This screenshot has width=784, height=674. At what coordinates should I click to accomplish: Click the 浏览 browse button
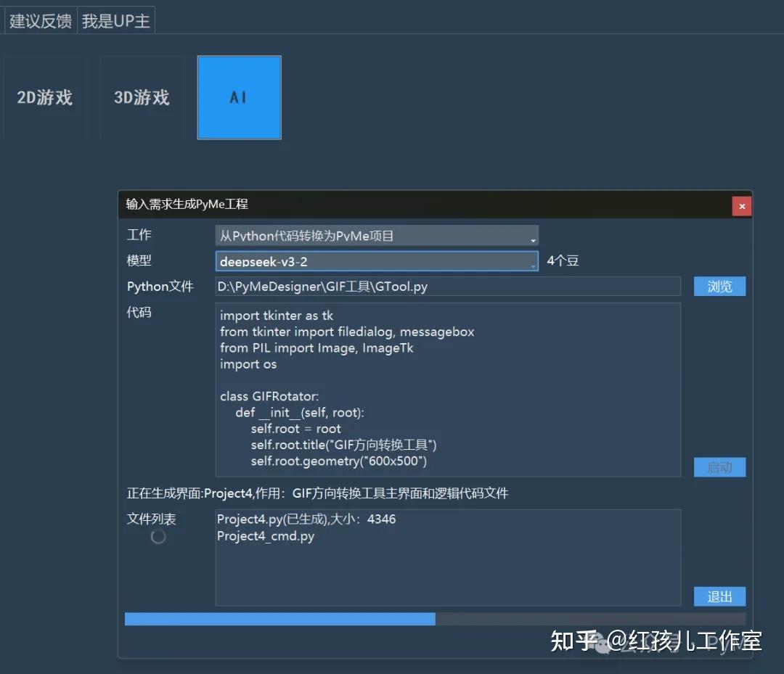pyautogui.click(x=719, y=287)
